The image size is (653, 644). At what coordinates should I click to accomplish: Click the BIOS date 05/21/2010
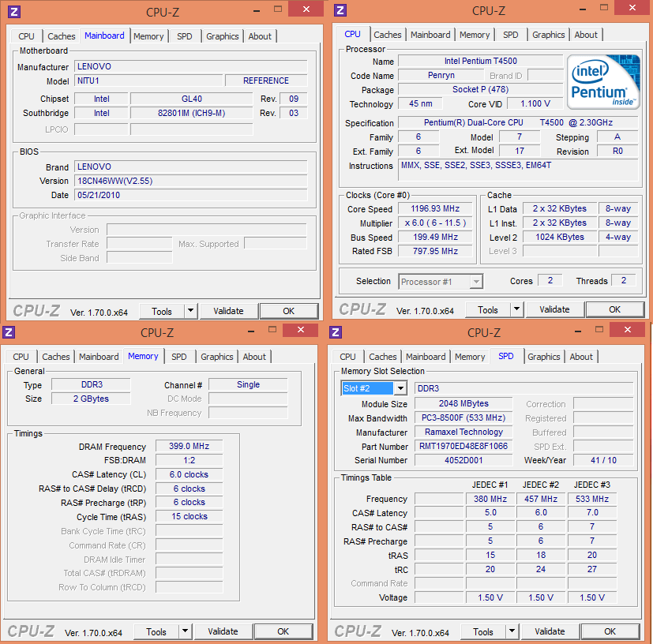(x=191, y=195)
